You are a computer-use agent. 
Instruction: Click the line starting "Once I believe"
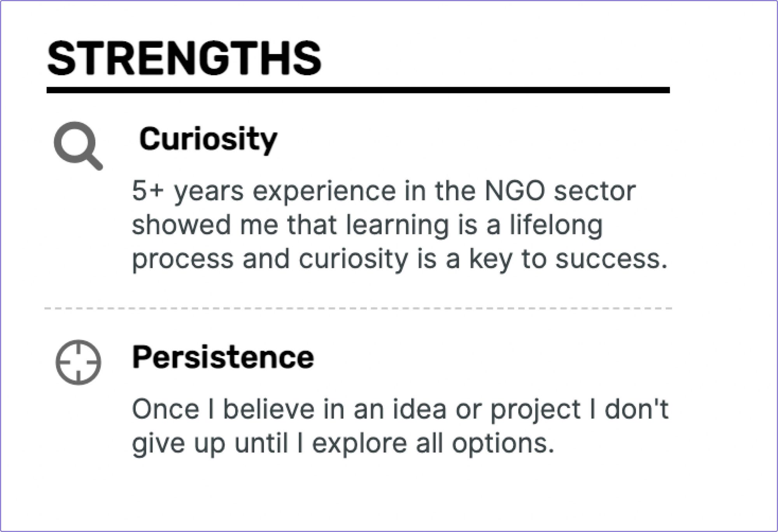point(400,409)
